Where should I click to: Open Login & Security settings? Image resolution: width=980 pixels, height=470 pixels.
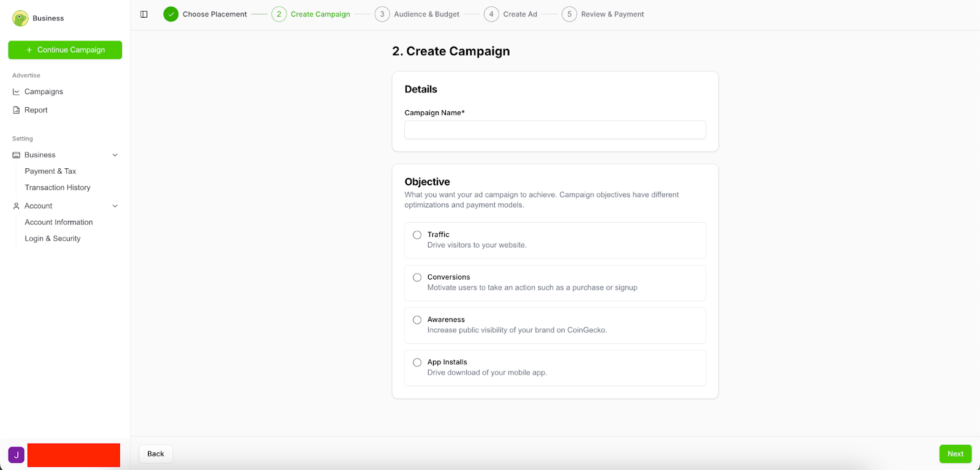(x=53, y=239)
